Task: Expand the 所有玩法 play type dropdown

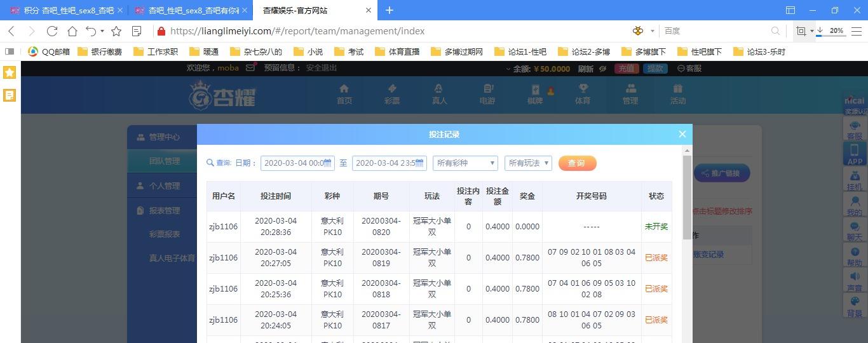Action: pos(528,163)
